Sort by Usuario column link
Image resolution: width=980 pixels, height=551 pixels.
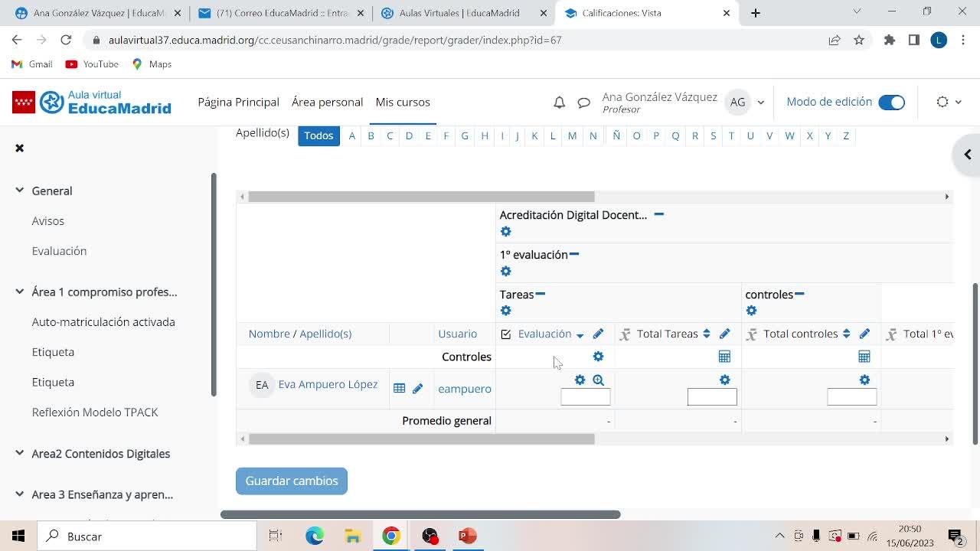click(x=457, y=334)
